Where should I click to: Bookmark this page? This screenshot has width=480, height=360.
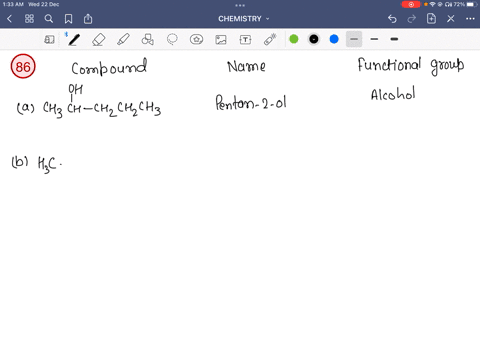[x=68, y=19]
